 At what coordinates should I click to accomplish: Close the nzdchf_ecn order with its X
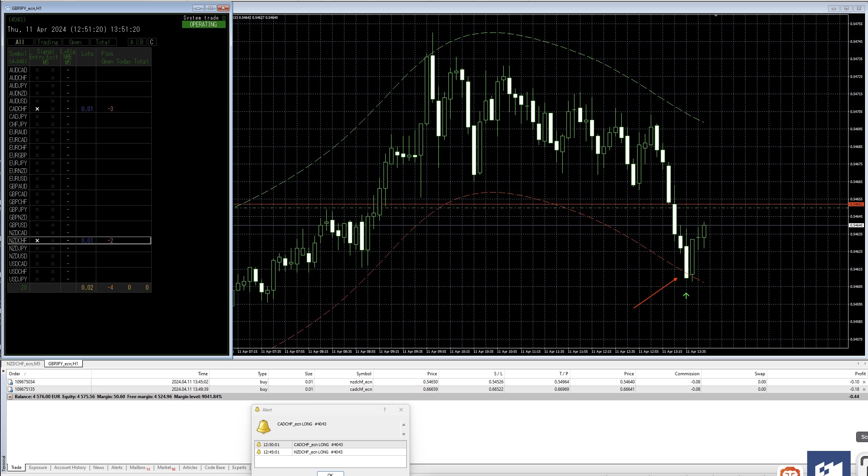coord(864,382)
